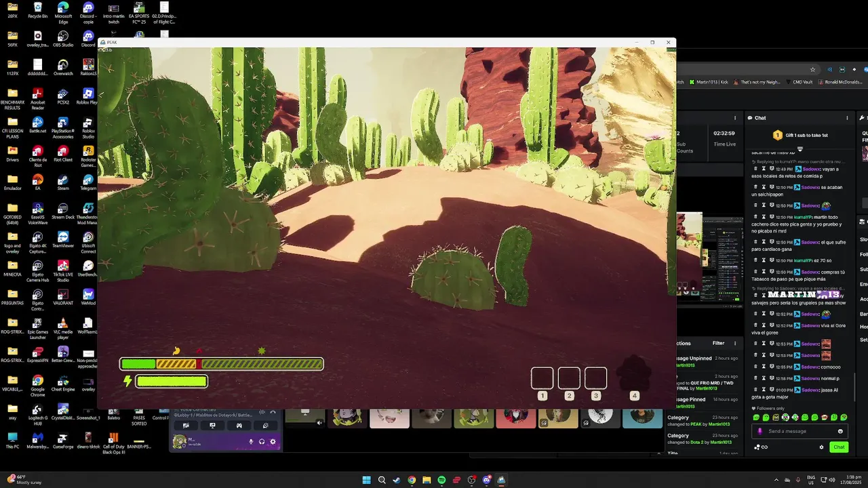Select inventory slot 1 in PEAK
The image size is (868, 488).
point(542,378)
